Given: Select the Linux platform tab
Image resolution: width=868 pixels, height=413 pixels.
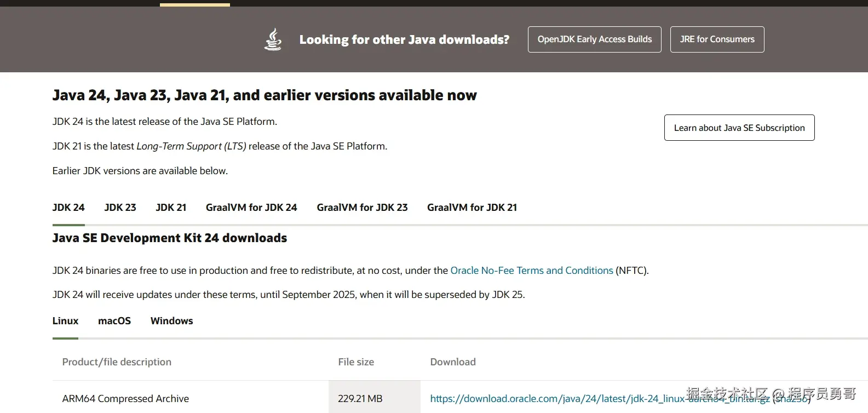Looking at the screenshot, I should click(x=65, y=321).
